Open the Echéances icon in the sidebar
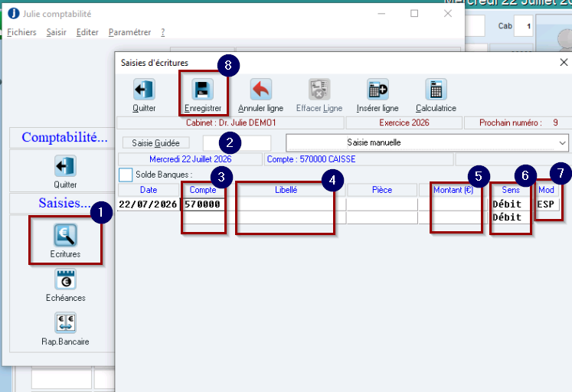This screenshot has width=572, height=392. (x=65, y=279)
